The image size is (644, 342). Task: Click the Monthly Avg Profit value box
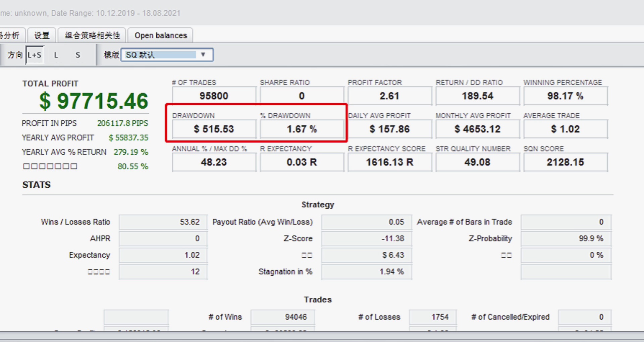point(477,129)
